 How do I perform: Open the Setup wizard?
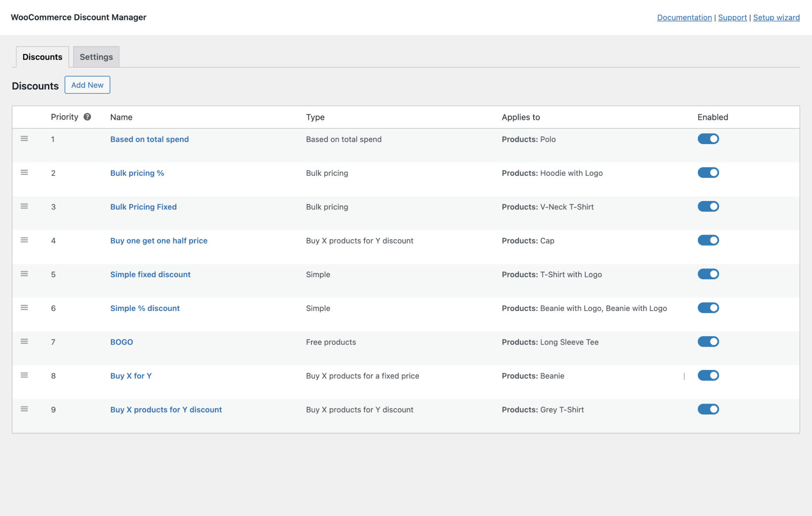tap(776, 17)
